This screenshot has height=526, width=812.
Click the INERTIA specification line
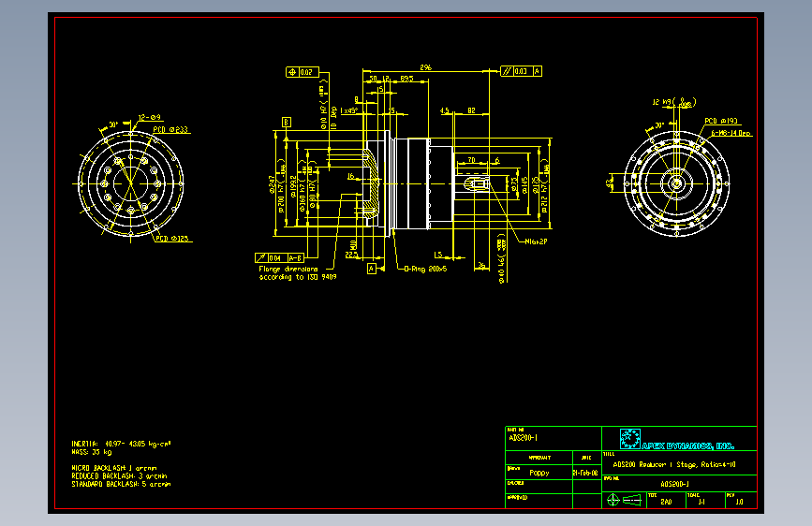[x=121, y=444]
